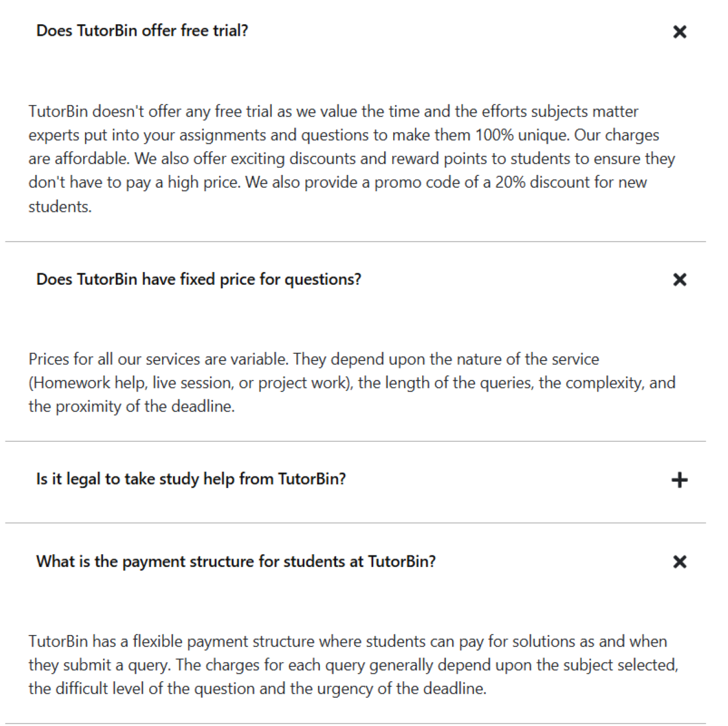This screenshot has width=728, height=726.
Task: Open 'Is it legal to take study help' question
Action: pos(190,479)
